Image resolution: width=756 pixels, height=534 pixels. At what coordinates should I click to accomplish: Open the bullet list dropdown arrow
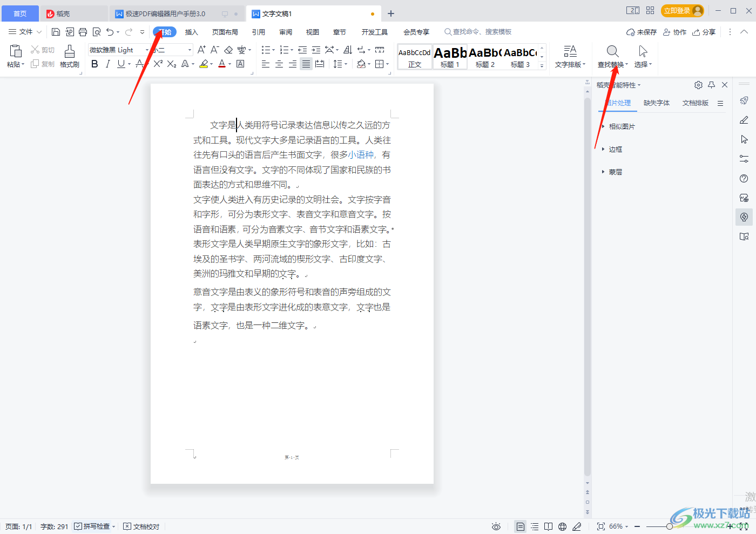pos(274,50)
